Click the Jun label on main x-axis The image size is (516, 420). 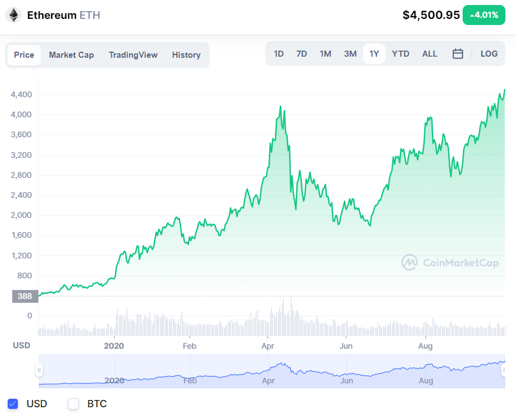pyautogui.click(x=346, y=346)
